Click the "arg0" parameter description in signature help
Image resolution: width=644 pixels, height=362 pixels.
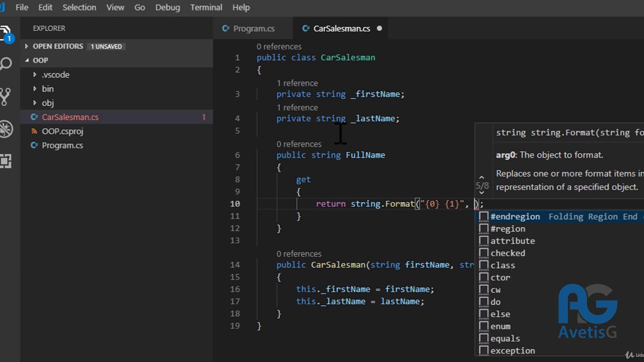point(549,155)
